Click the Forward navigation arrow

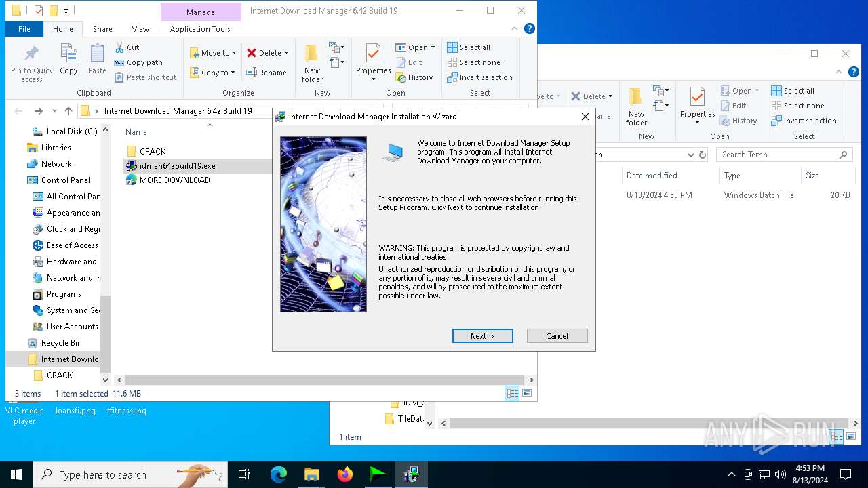38,111
